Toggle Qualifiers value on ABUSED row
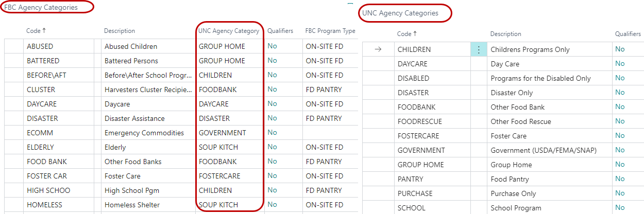 pyautogui.click(x=272, y=46)
